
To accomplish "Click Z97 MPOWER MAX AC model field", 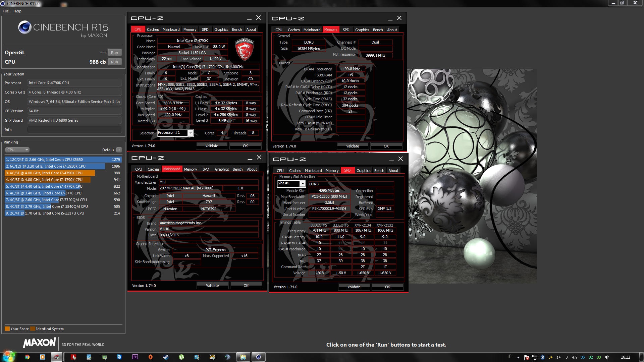I will pyautogui.click(x=190, y=188).
